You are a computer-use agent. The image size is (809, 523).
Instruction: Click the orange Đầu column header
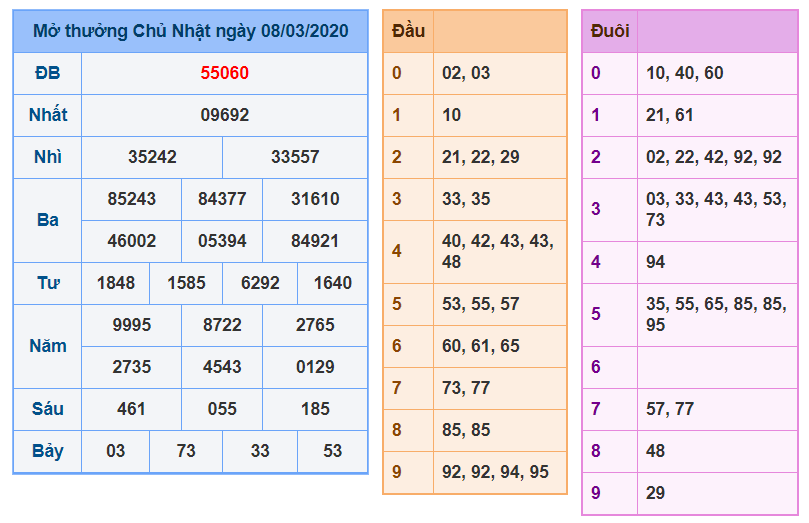[x=408, y=31]
